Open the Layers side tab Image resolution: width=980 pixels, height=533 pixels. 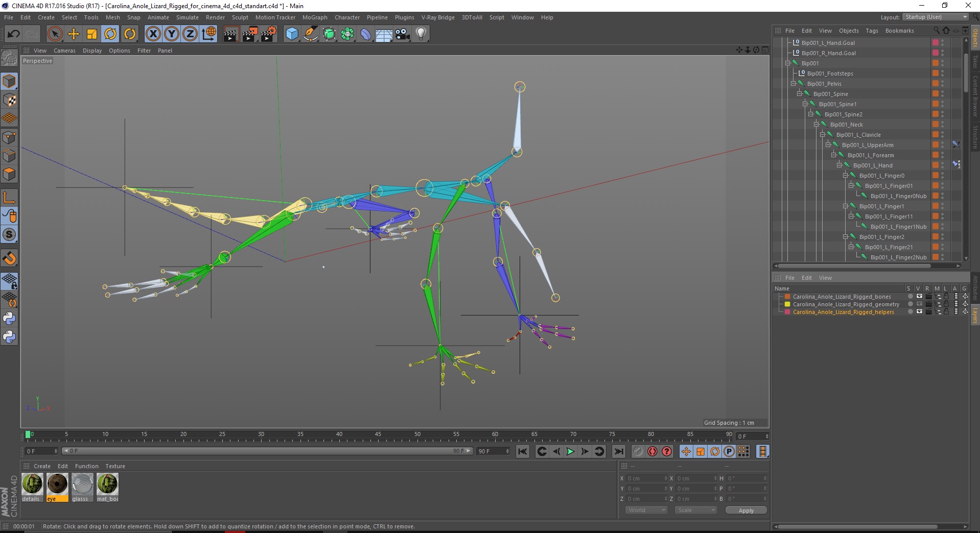click(x=975, y=316)
